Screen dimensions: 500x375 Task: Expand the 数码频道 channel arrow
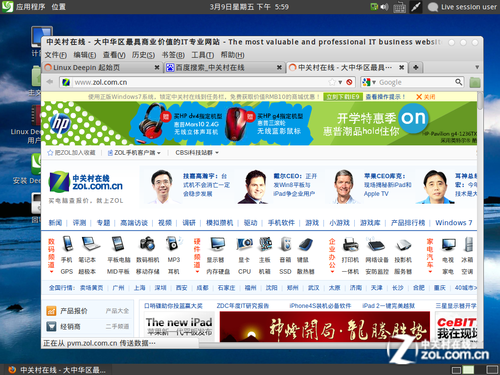[x=51, y=272]
